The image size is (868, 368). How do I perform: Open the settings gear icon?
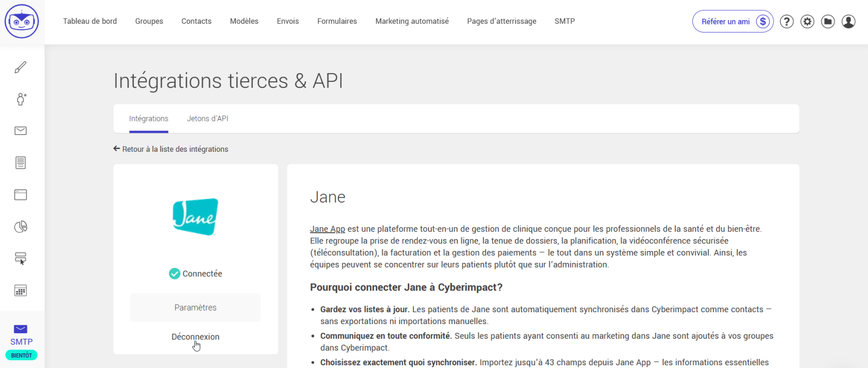coord(807,21)
